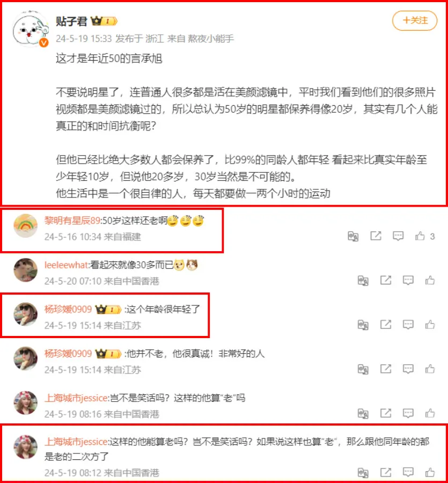Image resolution: width=448 pixels, height=483 pixels.
Task: Reply to leeleewhat's comment
Action: click(408, 280)
